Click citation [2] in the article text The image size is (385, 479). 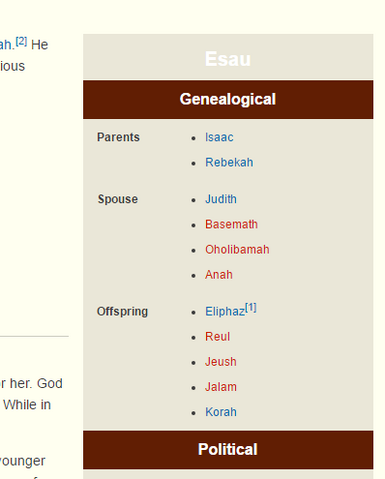(x=21, y=41)
